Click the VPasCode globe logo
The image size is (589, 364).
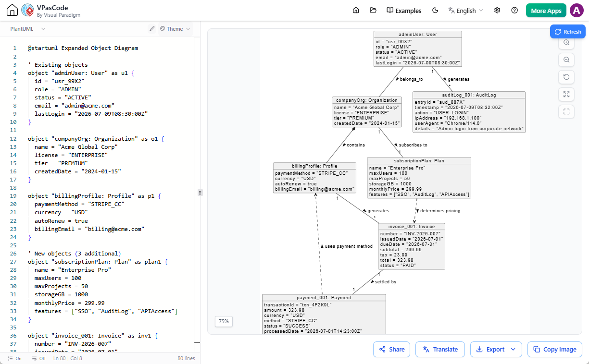pyautogui.click(x=28, y=10)
